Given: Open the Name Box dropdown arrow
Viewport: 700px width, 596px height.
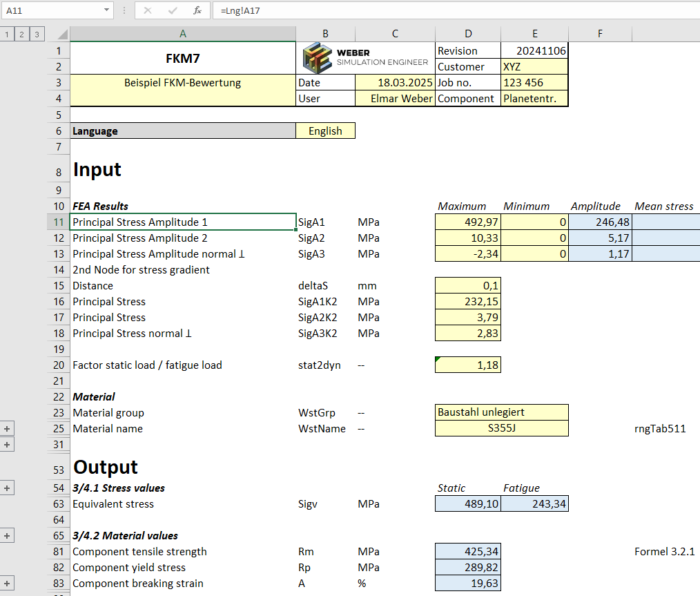Looking at the screenshot, I should coord(107,10).
